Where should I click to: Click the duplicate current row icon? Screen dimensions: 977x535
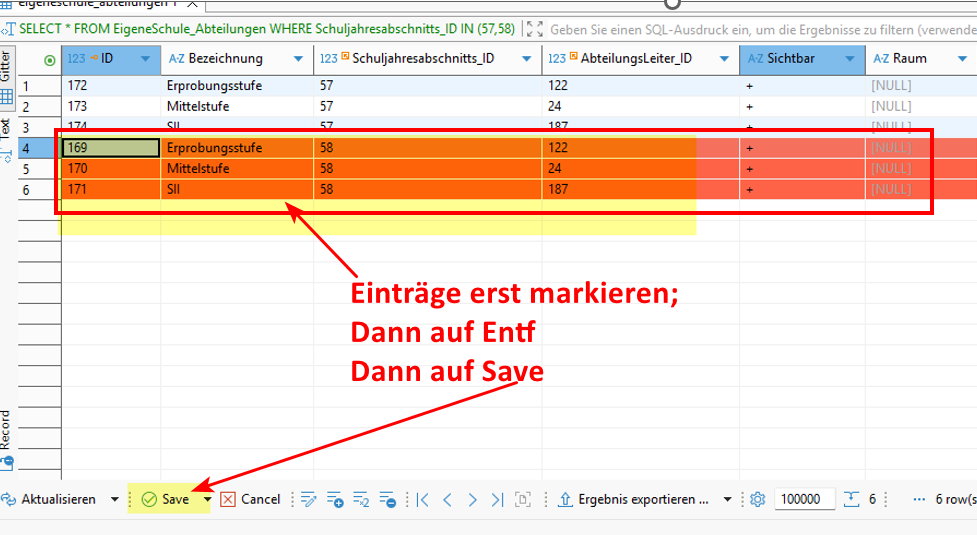362,499
